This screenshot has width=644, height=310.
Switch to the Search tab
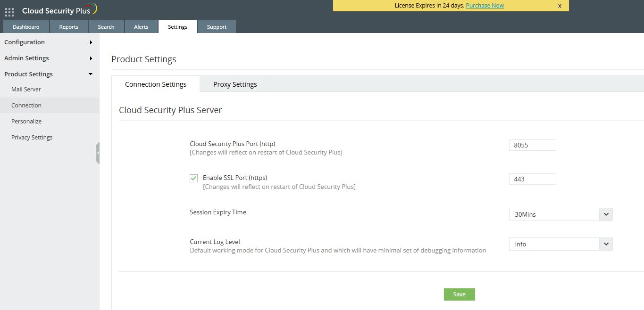[106, 27]
